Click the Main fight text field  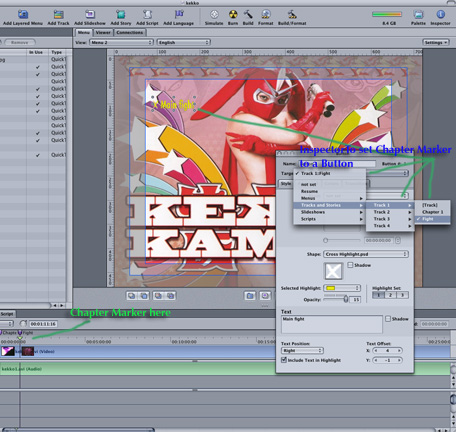(332, 325)
